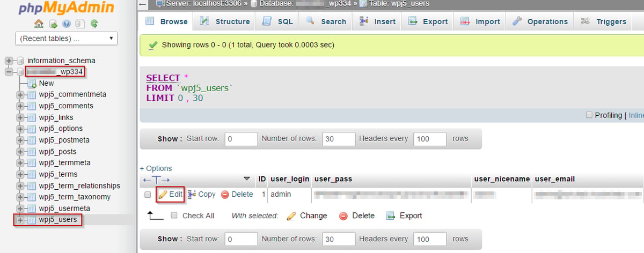Viewport: 644px width, 253px height.
Task: Click the phpMyAdmin Home icon
Action: click(39, 24)
